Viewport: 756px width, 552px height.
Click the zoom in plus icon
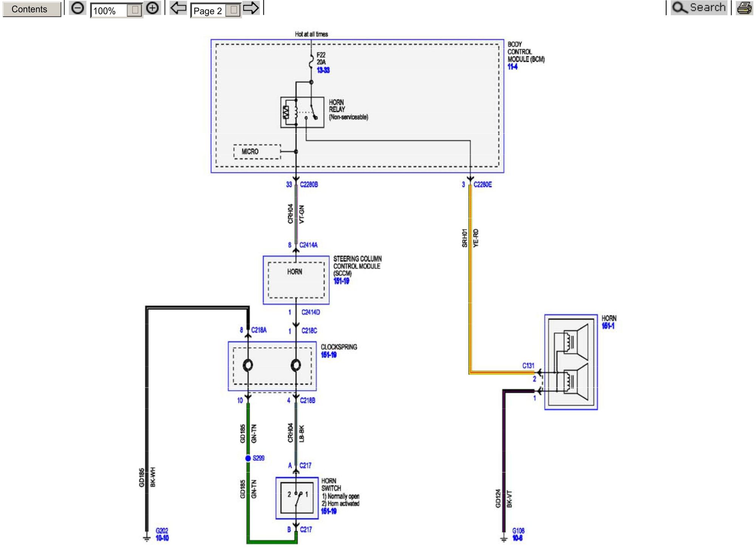tap(152, 8)
